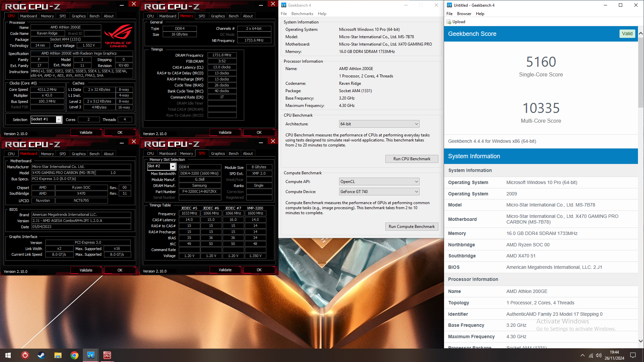The height and width of the screenshot is (362, 644).
Task: Click the DRAM Frequency 1731.8 MHz field
Action: point(222,55)
